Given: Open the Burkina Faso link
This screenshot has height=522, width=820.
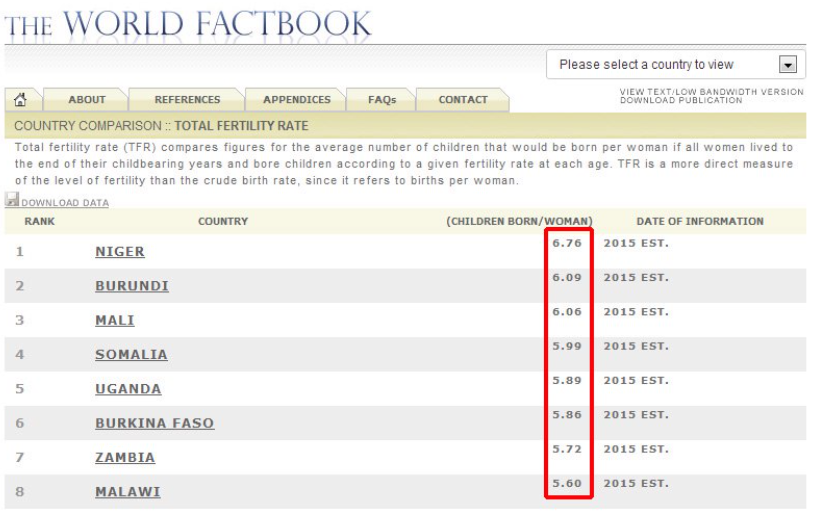Looking at the screenshot, I should coord(154,423).
